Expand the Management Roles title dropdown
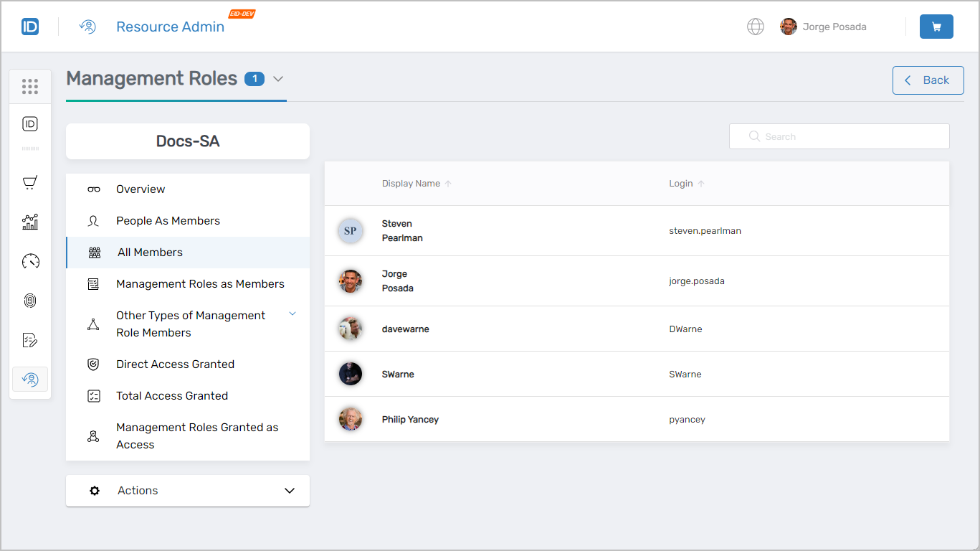The width and height of the screenshot is (980, 551). 278,80
